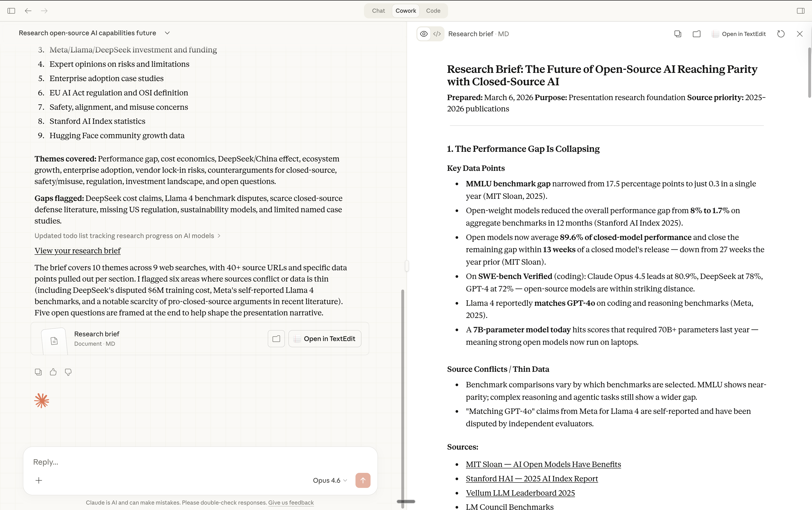Open the Opus 4.6 model selector
Image resolution: width=812 pixels, height=510 pixels.
[329, 480]
